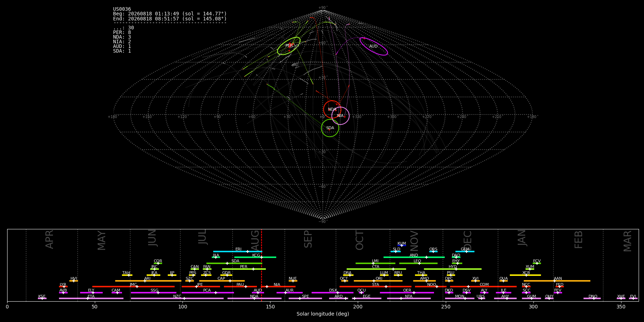The width and height of the screenshot is (644, 322).
Task: Click the orange ORI shower bar
Action: coord(378,281)
